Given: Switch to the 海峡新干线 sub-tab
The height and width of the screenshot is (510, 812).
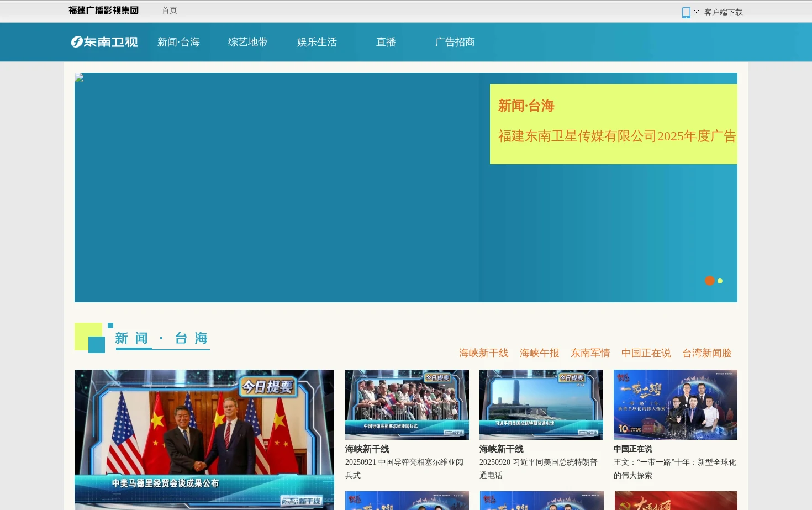Looking at the screenshot, I should [x=483, y=353].
